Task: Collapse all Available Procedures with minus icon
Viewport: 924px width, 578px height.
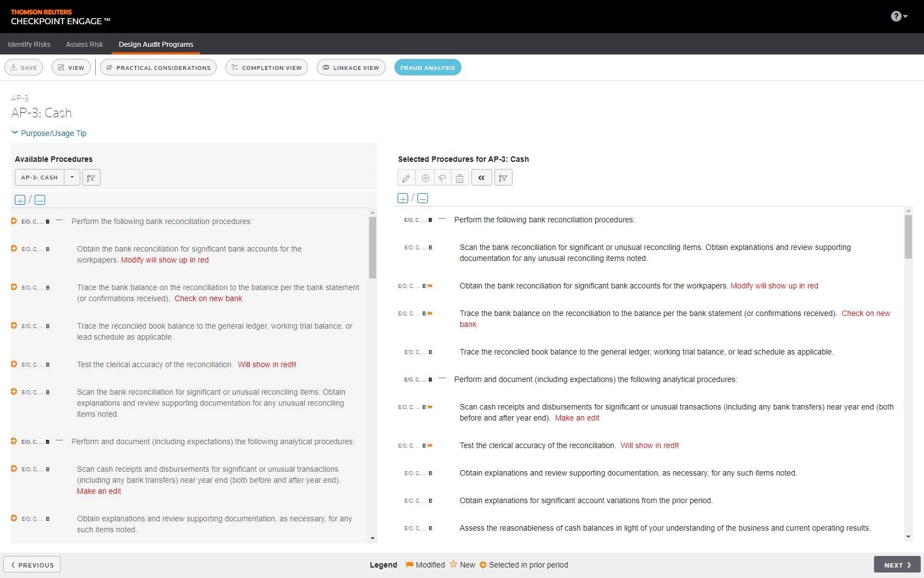Action: click(x=40, y=200)
